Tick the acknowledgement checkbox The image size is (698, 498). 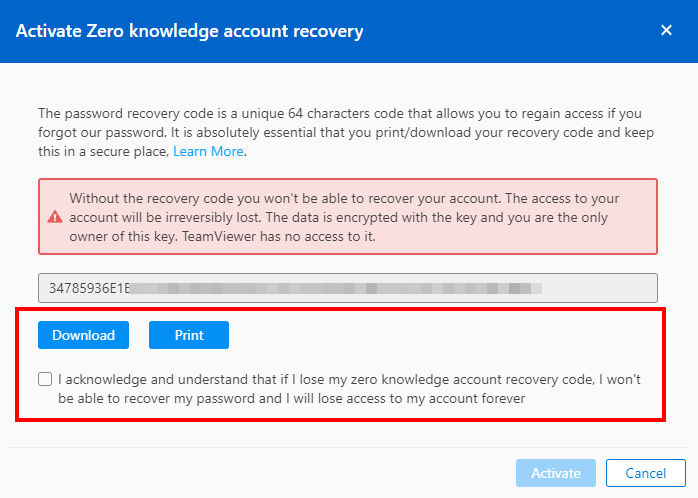click(45, 379)
